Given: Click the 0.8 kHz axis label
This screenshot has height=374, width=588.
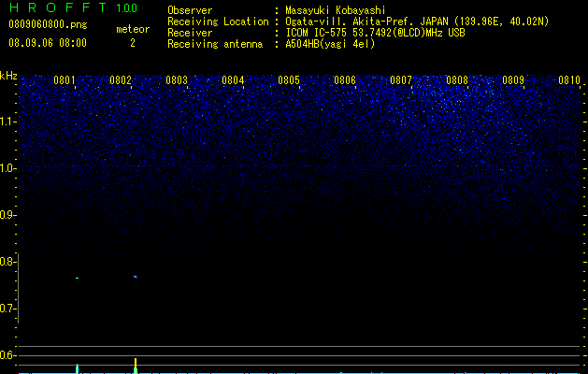Looking at the screenshot, I should coord(7,262).
